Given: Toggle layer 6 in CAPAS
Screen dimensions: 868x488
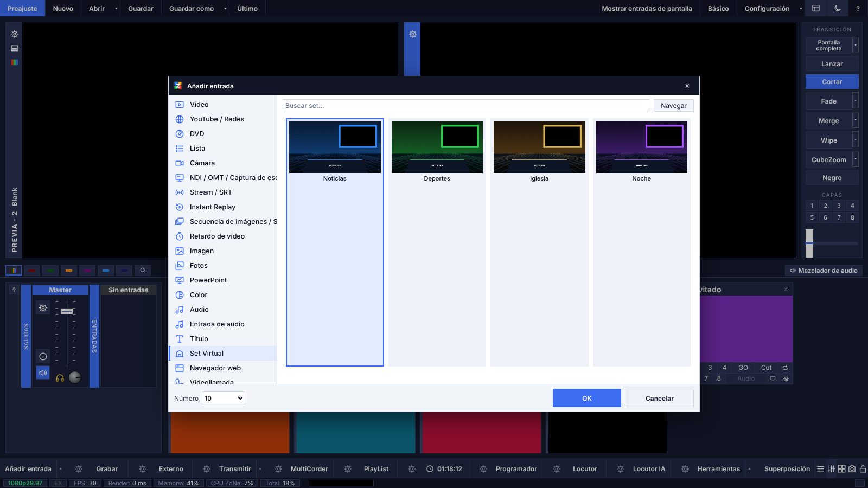Looking at the screenshot, I should point(825,217).
